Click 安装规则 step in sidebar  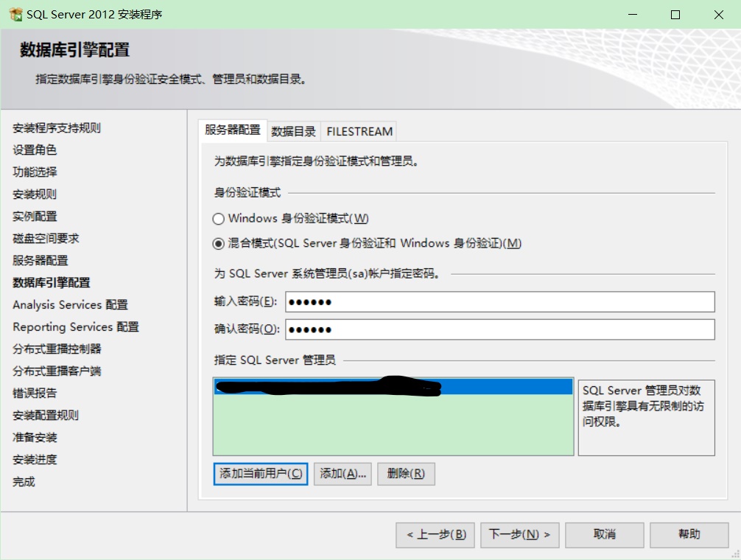tap(35, 195)
